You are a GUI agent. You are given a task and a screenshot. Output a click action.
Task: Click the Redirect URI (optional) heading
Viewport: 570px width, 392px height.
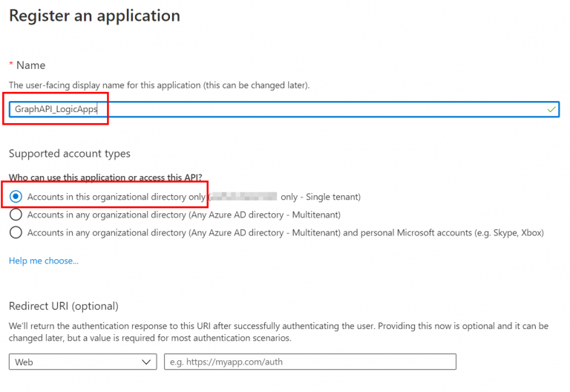pos(64,306)
